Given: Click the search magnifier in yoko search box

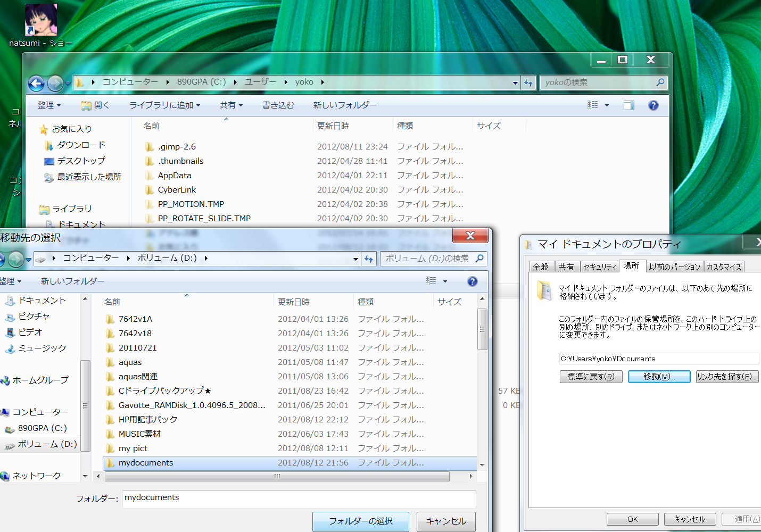Looking at the screenshot, I should click(660, 82).
